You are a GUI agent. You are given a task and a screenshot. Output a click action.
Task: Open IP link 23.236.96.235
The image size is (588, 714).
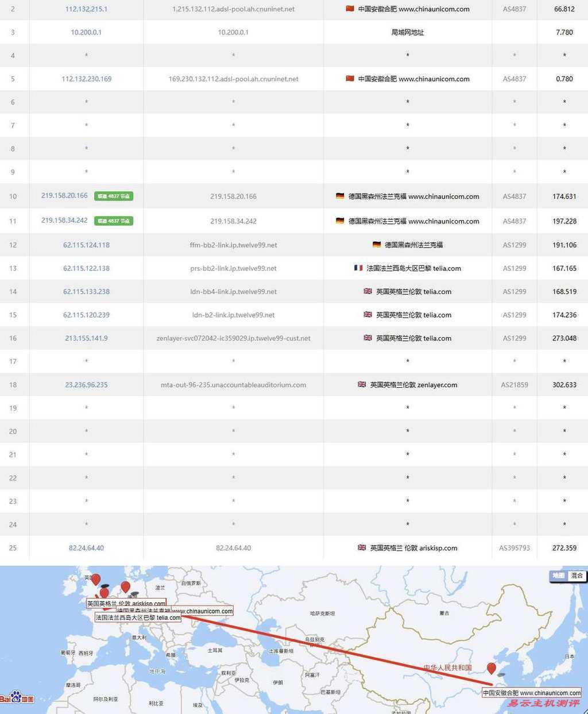pos(86,385)
